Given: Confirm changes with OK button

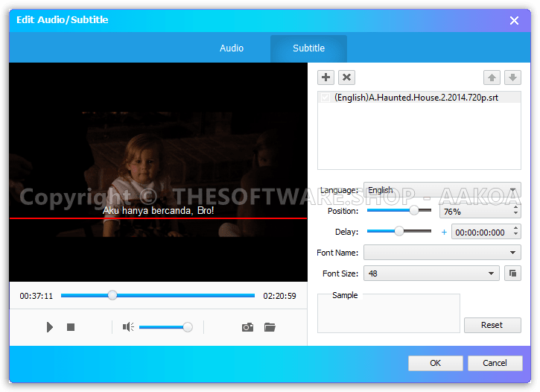Looking at the screenshot, I should click(435, 363).
